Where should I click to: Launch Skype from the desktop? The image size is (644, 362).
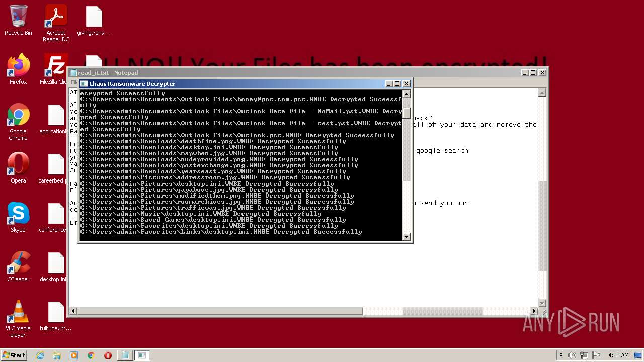(18, 217)
